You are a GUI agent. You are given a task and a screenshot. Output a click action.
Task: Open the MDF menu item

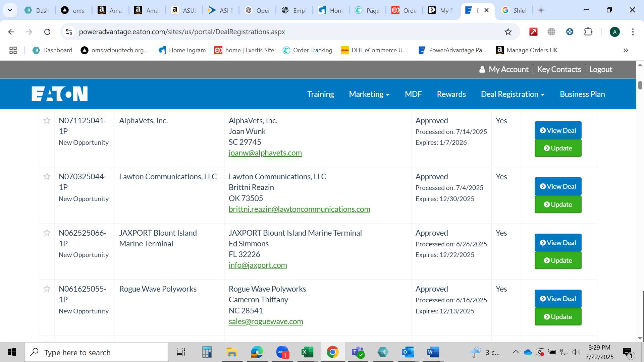413,94
